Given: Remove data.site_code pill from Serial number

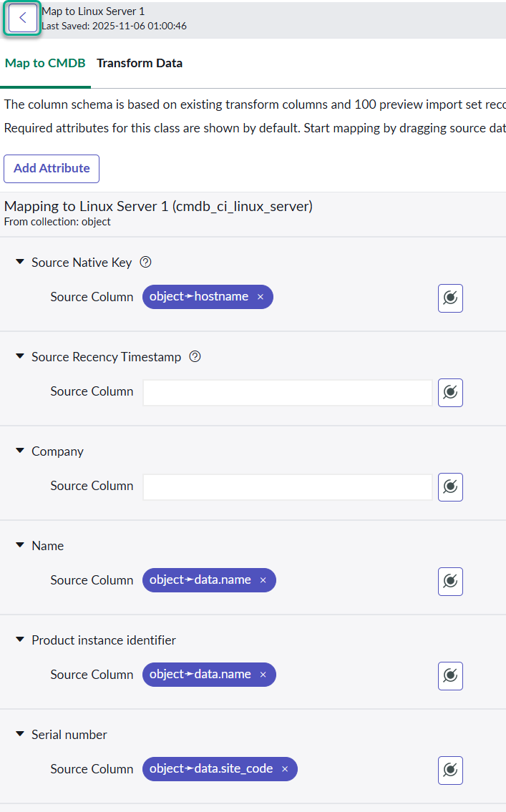Looking at the screenshot, I should tap(285, 769).
